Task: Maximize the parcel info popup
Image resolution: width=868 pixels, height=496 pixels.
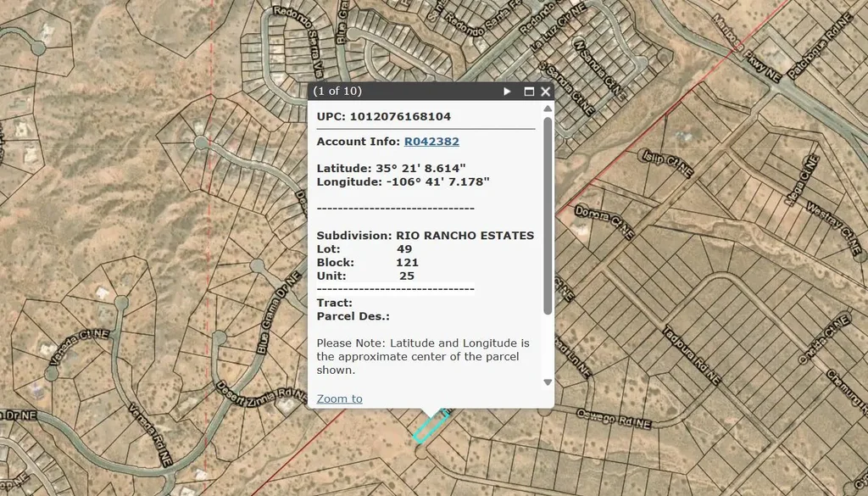Action: 529,92
